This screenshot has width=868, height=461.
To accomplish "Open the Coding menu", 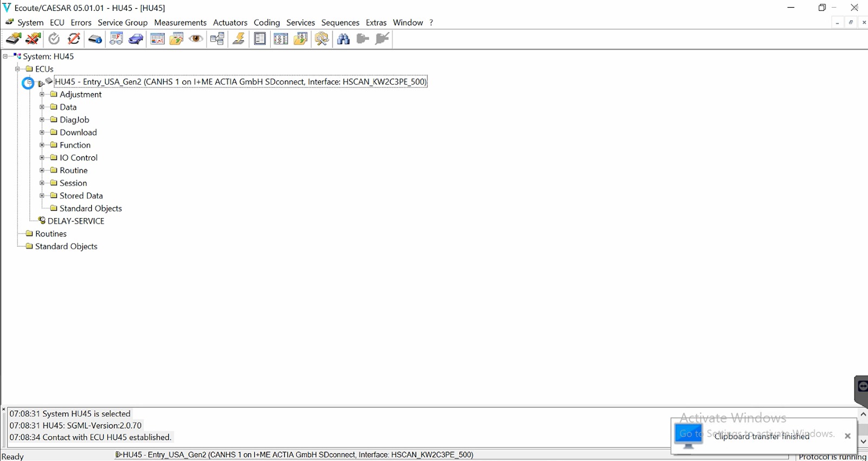I will (x=266, y=22).
